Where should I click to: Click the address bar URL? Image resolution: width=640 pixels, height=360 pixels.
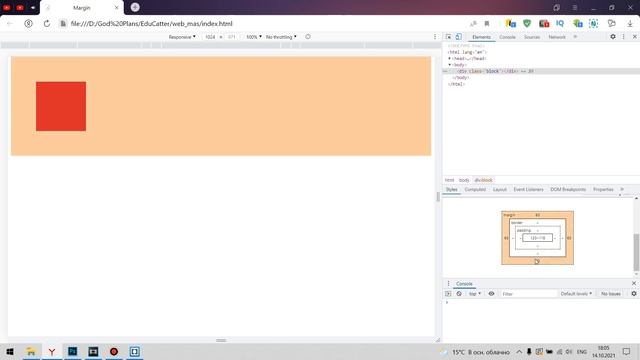tap(151, 24)
